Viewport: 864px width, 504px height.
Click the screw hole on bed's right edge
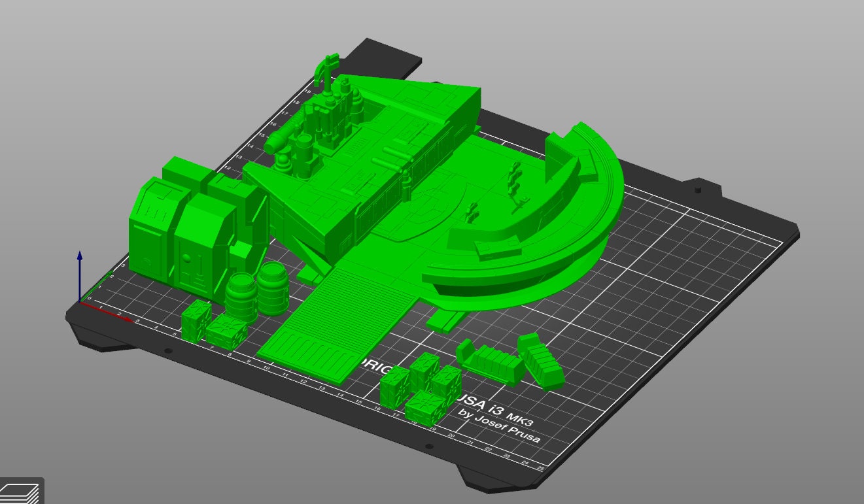tap(697, 190)
